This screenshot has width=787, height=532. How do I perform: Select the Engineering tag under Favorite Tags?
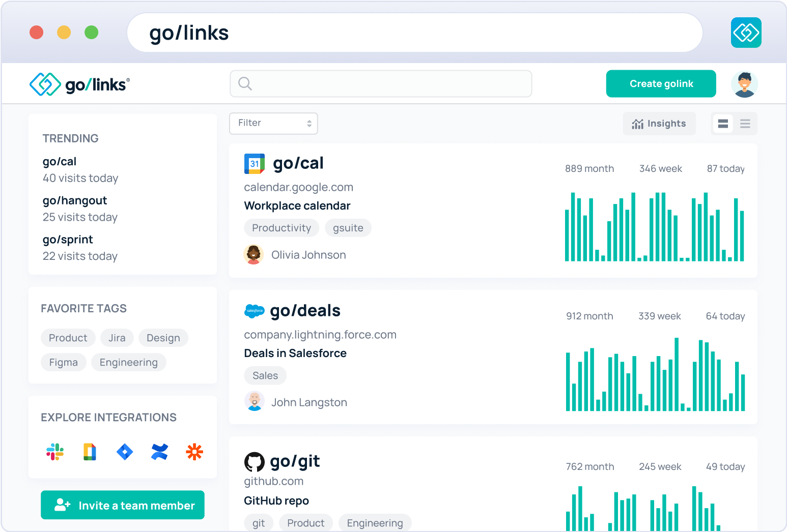point(128,362)
